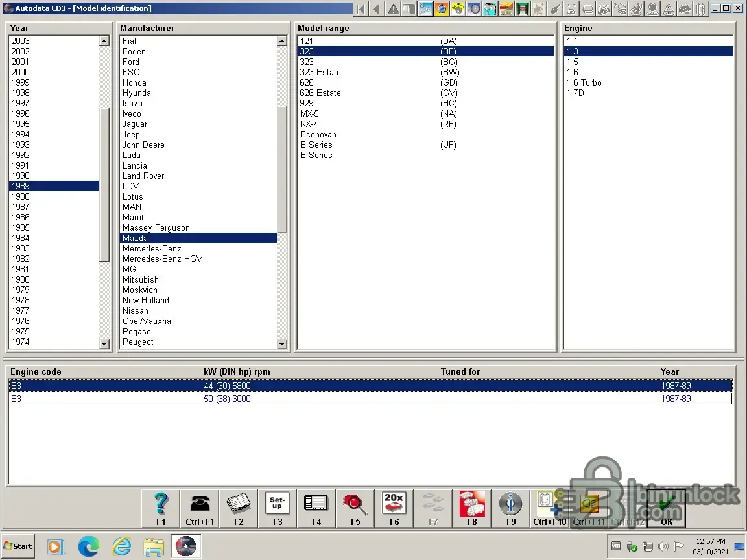Click the Autodata CD taskbar button
The image size is (747, 560).
pos(186,546)
